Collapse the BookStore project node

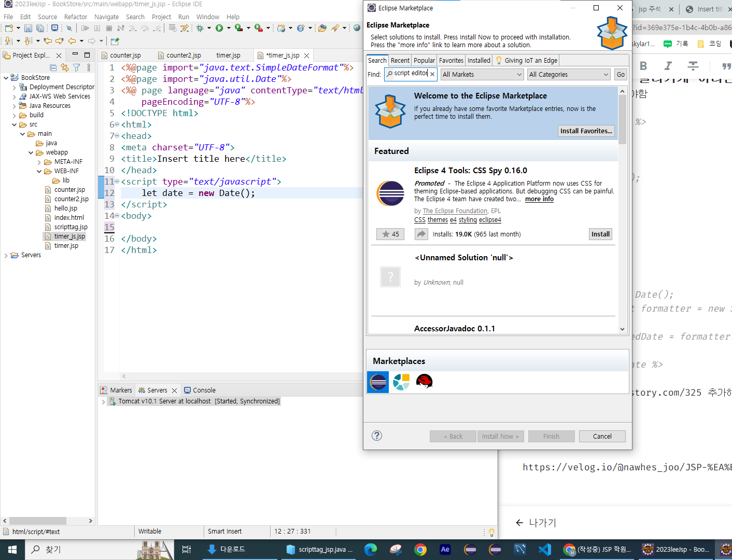(x=6, y=78)
